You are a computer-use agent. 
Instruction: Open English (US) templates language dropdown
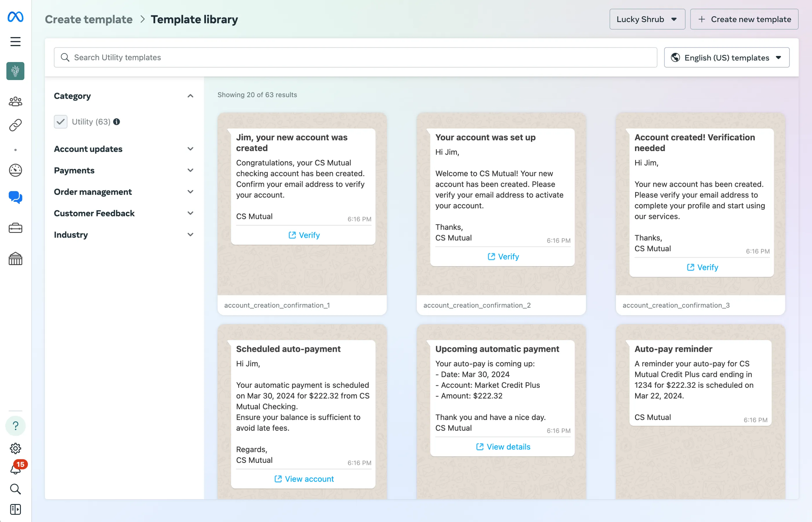(726, 58)
